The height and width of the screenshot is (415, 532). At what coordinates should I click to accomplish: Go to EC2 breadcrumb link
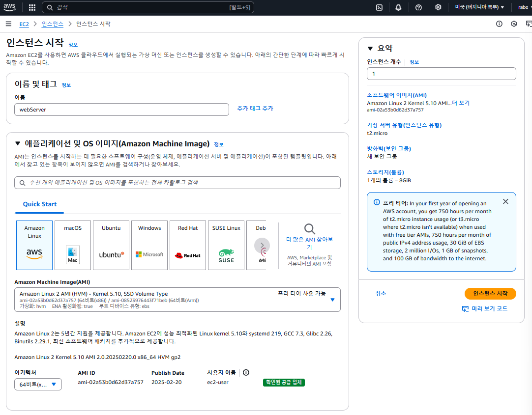point(24,24)
